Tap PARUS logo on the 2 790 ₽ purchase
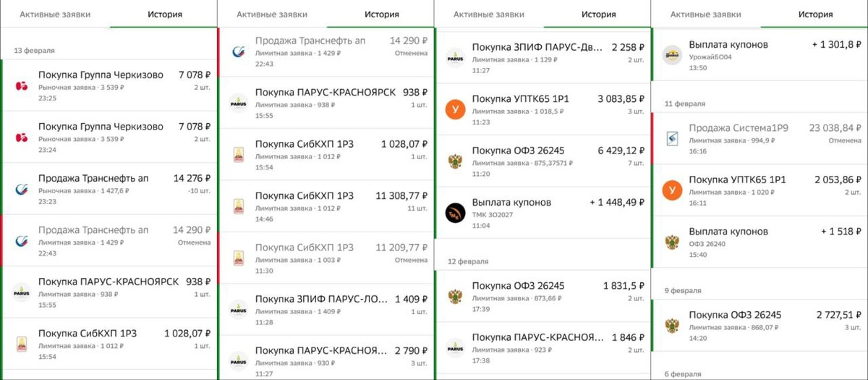 click(x=239, y=360)
